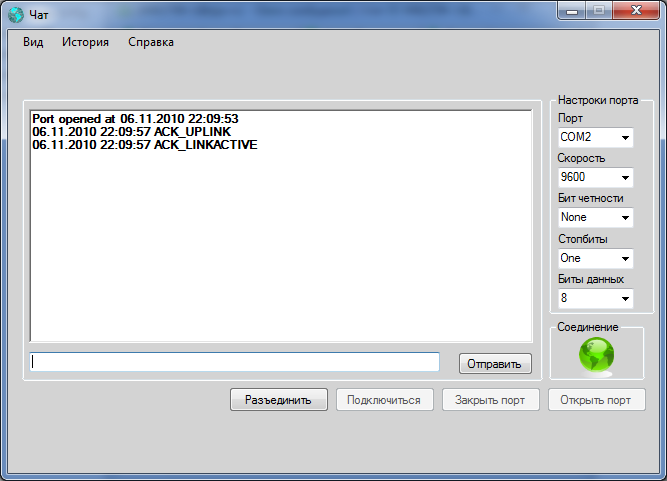The image size is (667, 481).
Task: Click the Отправить button
Action: [495, 364]
